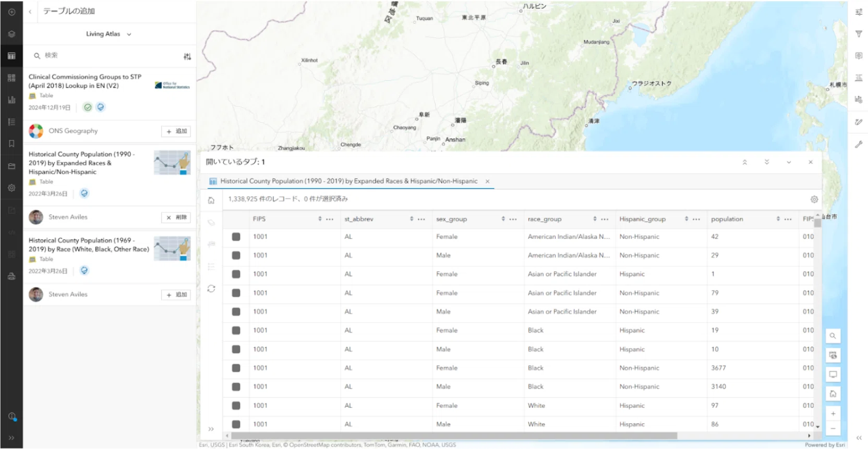Image resolution: width=868 pixels, height=449 pixels.
Task: Select the row with population 3677
Action: tap(236, 368)
